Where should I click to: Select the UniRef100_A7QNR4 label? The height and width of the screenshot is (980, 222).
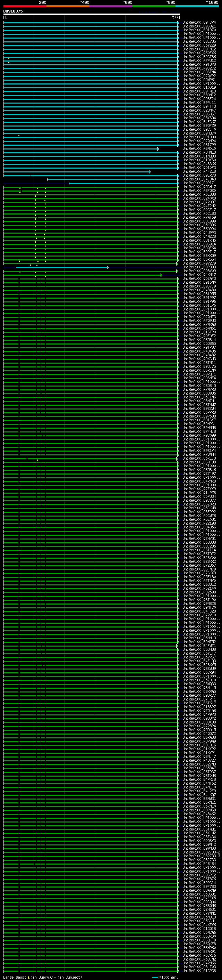pos(199,141)
